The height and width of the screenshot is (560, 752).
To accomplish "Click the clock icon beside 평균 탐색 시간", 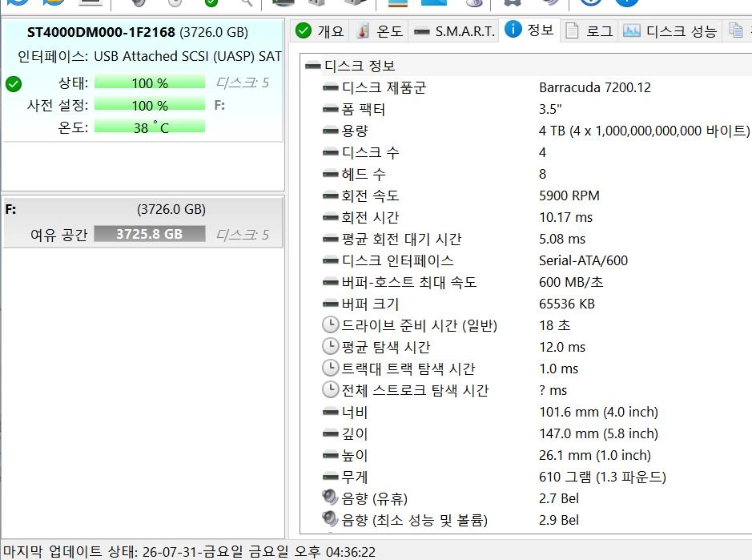I will pyautogui.click(x=331, y=346).
